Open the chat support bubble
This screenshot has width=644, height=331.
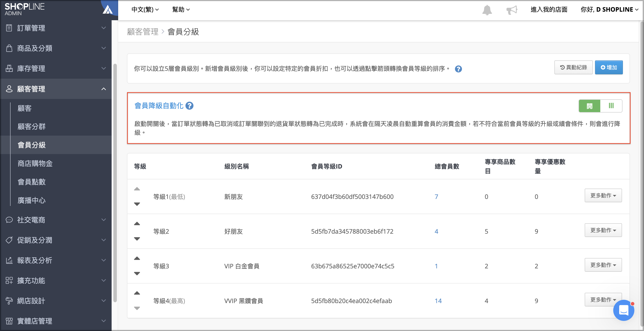click(624, 310)
